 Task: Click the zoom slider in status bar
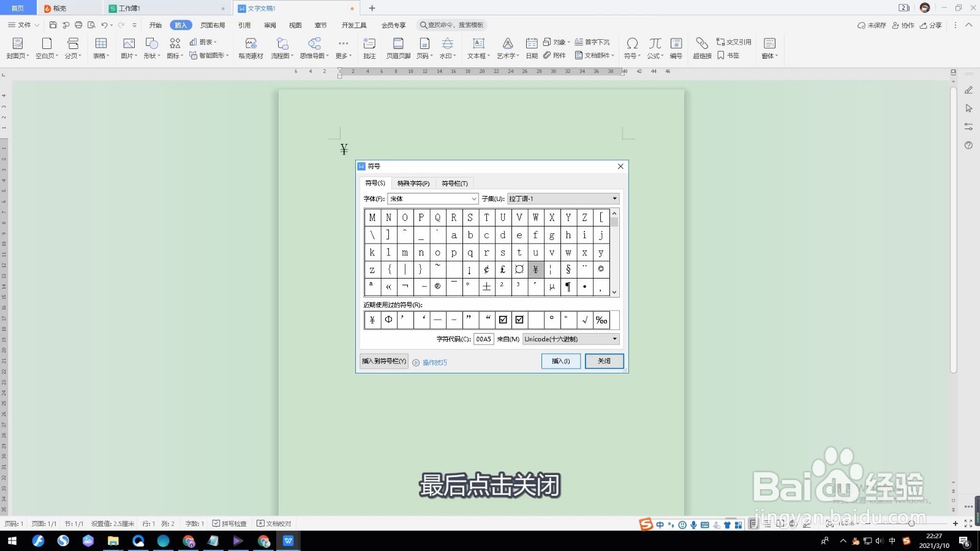pyautogui.click(x=911, y=523)
